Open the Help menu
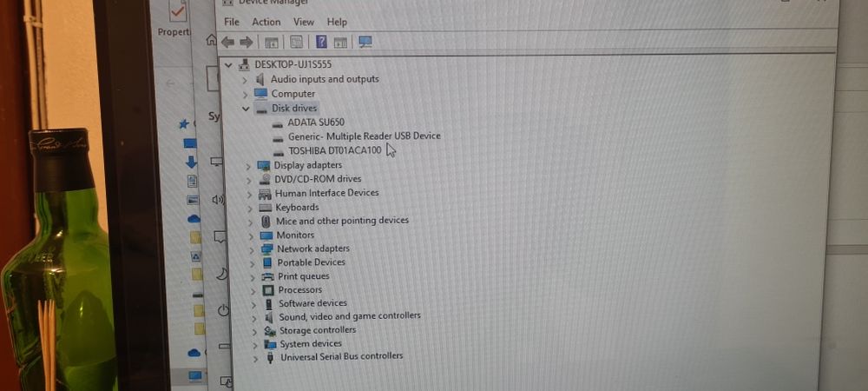The width and height of the screenshot is (868, 391). point(337,22)
